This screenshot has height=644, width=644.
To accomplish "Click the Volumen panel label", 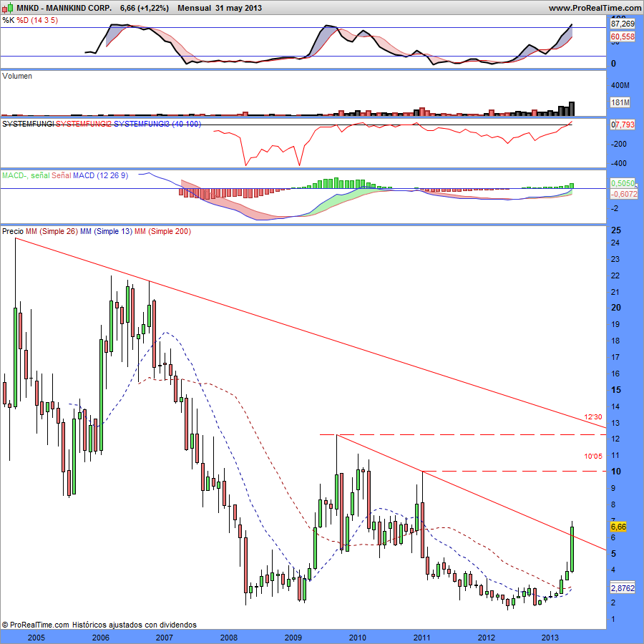I will [x=17, y=76].
